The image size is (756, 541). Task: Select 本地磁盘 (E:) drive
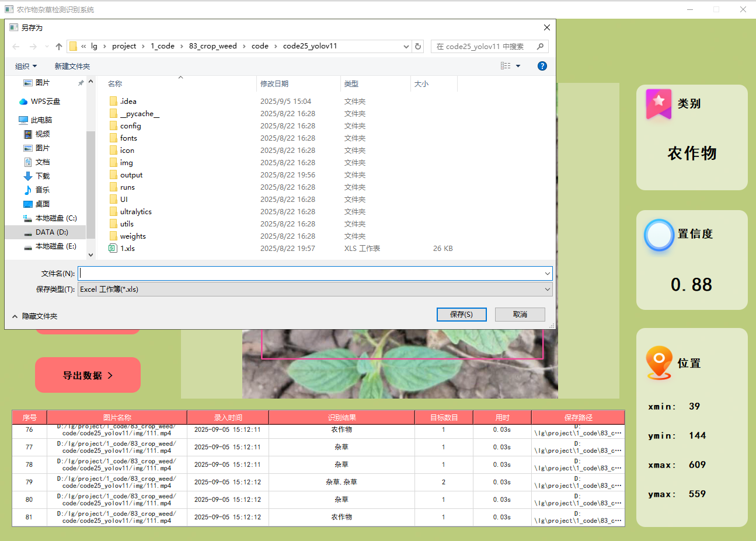tap(50, 246)
